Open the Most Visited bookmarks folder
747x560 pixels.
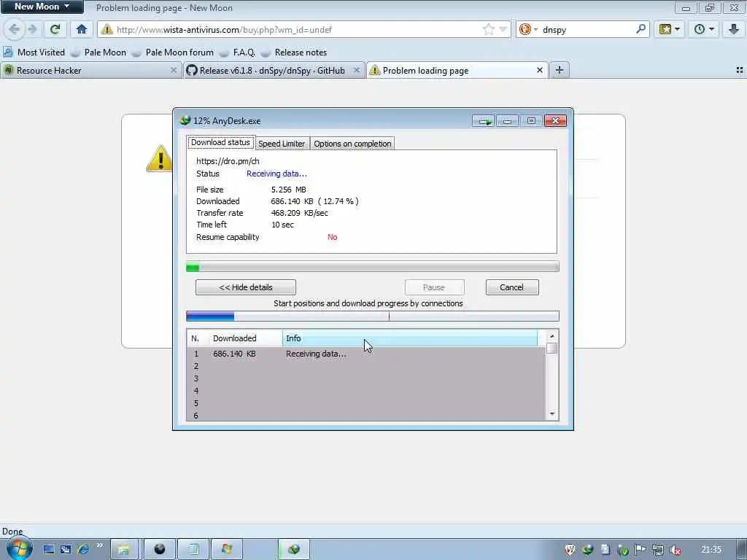(34, 52)
